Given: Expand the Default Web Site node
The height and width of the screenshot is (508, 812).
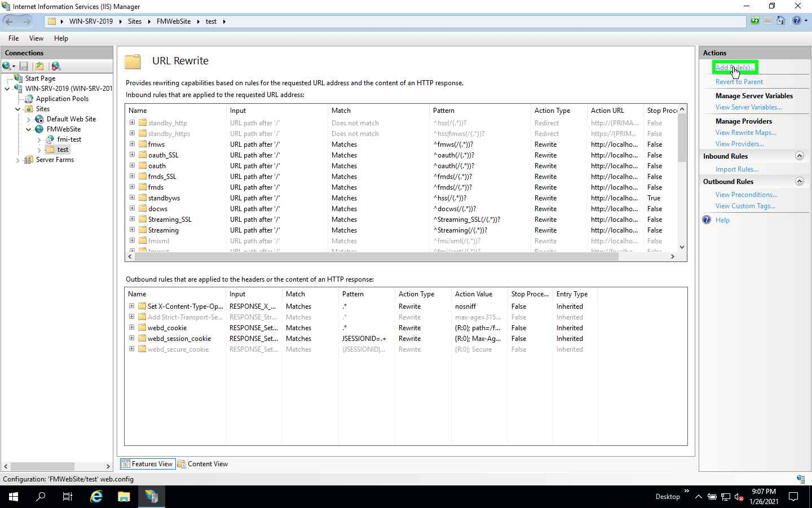Looking at the screenshot, I should [28, 119].
